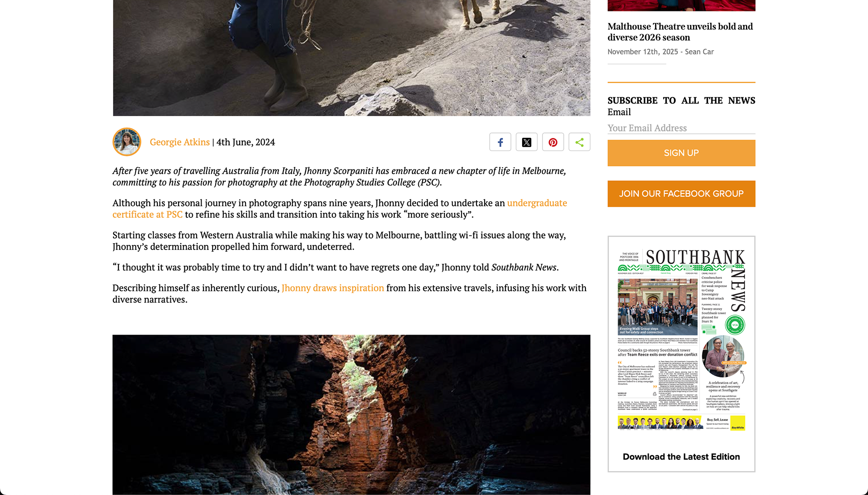Open the red gorge canyon photo

[351, 415]
